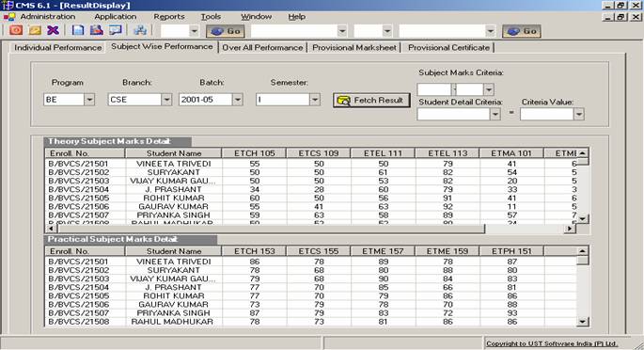Switch to Over All Performance tab
Viewport: 644px width, 350px height.
[x=262, y=48]
